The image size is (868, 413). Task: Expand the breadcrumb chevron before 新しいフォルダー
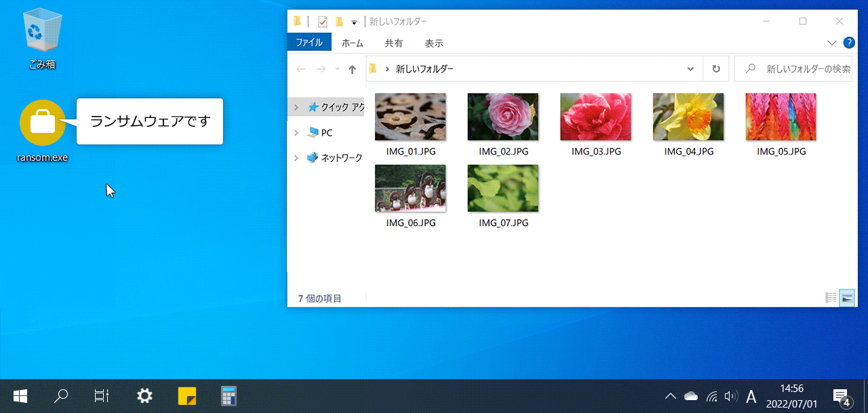point(387,69)
